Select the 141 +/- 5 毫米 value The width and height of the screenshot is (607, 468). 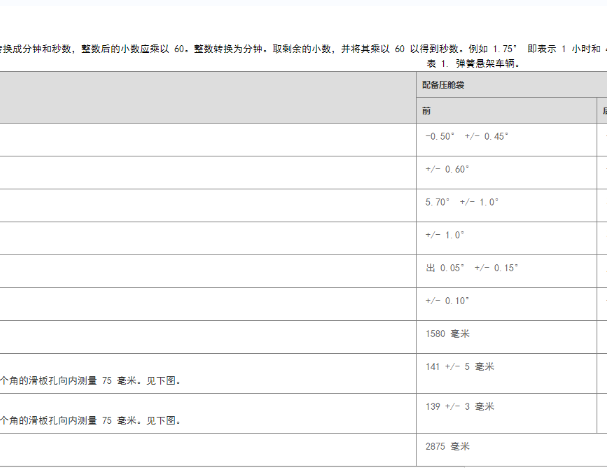click(460, 367)
